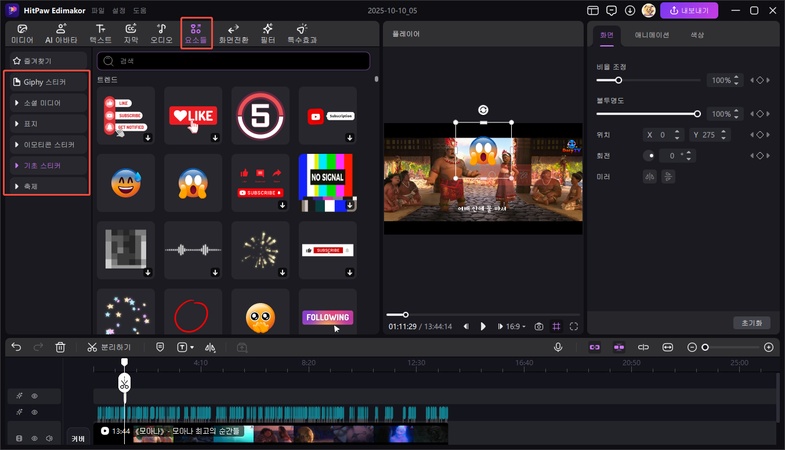Click the 오디오 (audio) toolbar icon
785x450 pixels.
pos(161,34)
